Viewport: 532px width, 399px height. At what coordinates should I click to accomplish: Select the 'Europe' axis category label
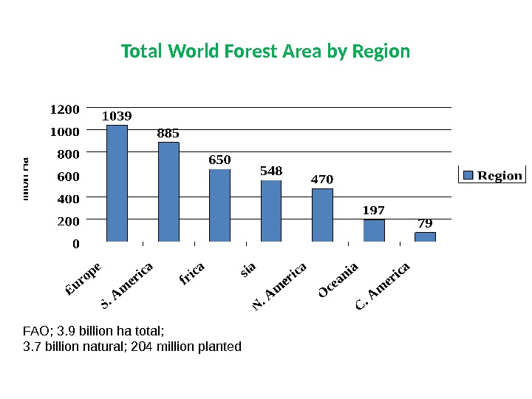click(x=83, y=279)
